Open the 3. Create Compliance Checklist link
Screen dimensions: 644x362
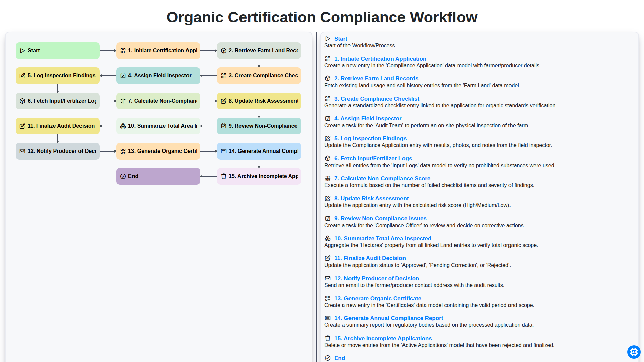tap(377, 99)
